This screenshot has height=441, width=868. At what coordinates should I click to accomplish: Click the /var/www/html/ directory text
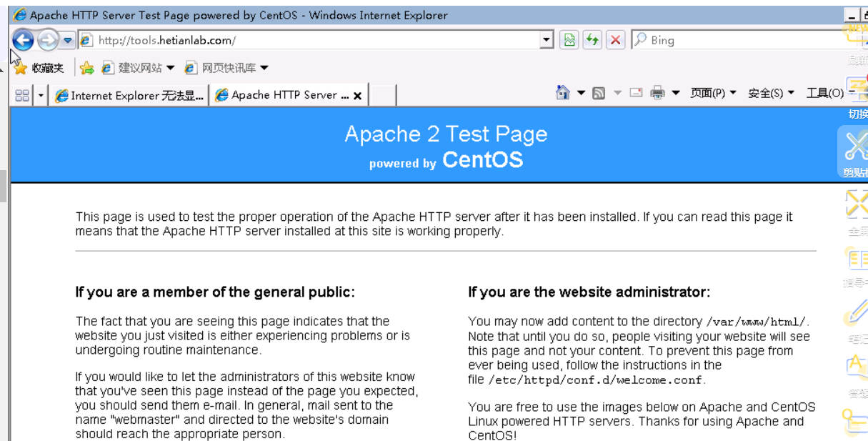click(x=757, y=322)
